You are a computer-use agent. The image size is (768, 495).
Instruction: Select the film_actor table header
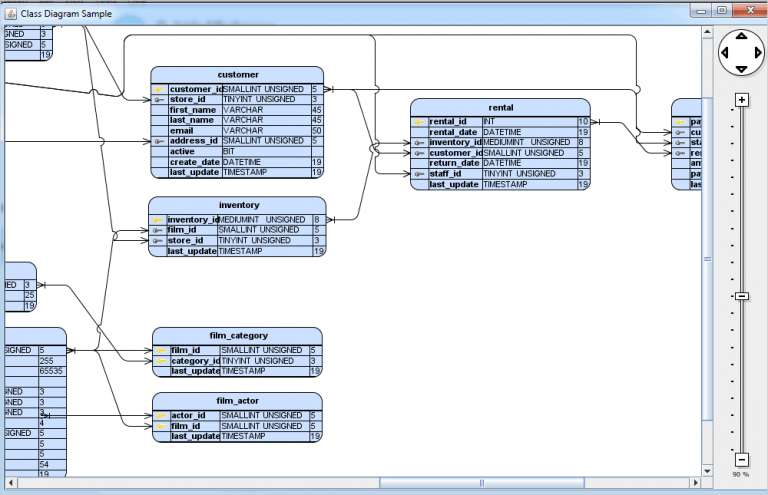(x=238, y=401)
